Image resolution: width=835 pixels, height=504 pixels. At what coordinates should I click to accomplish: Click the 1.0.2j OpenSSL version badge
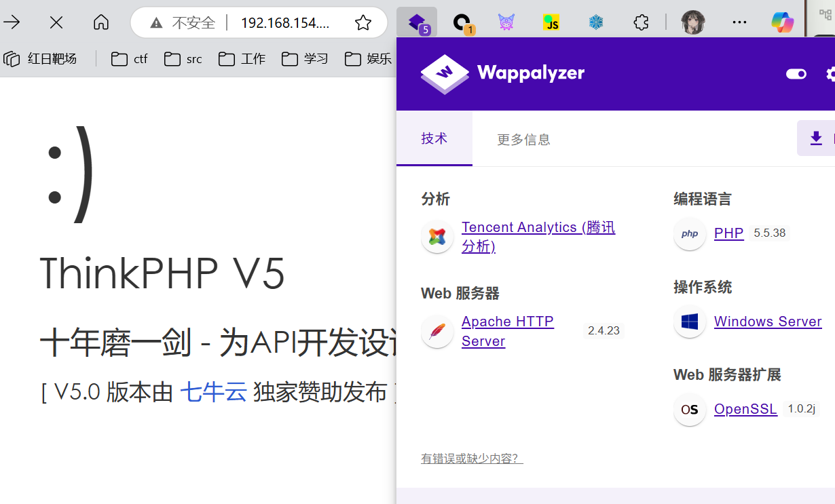801,409
